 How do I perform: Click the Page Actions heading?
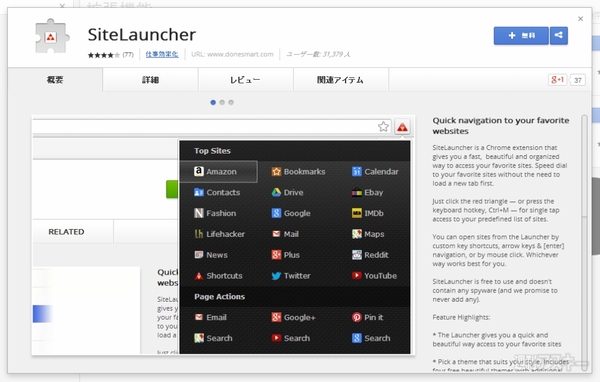(219, 297)
